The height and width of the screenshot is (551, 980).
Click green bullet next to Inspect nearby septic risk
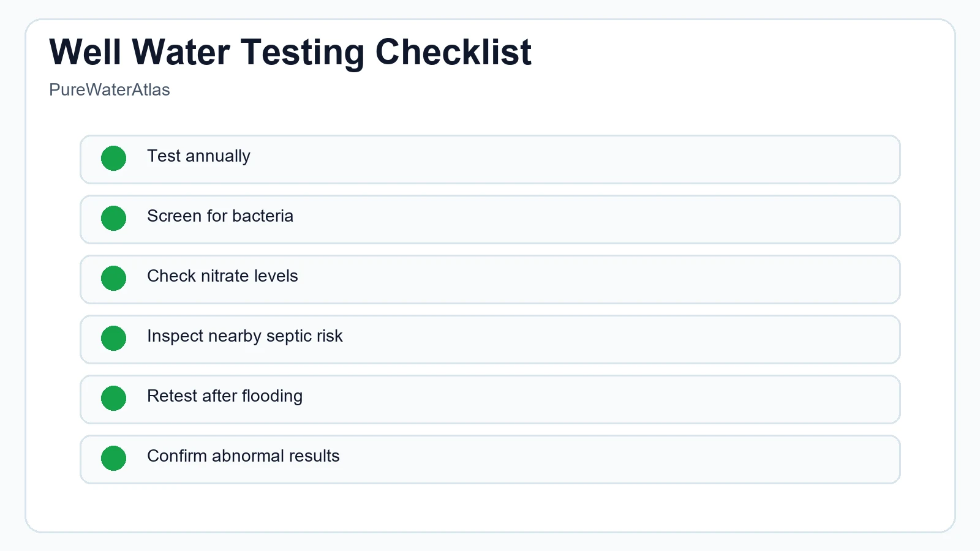tap(113, 339)
